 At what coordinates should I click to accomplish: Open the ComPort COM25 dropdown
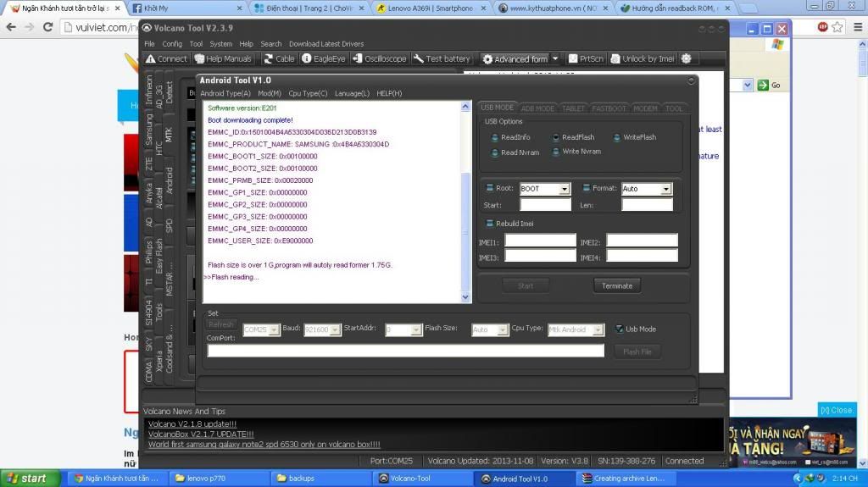tap(274, 329)
